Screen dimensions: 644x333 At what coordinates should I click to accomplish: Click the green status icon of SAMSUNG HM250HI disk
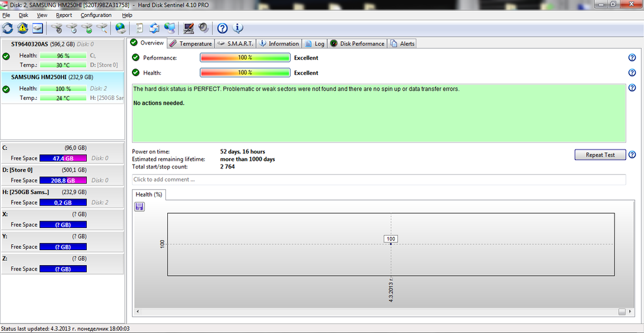[x=6, y=89]
